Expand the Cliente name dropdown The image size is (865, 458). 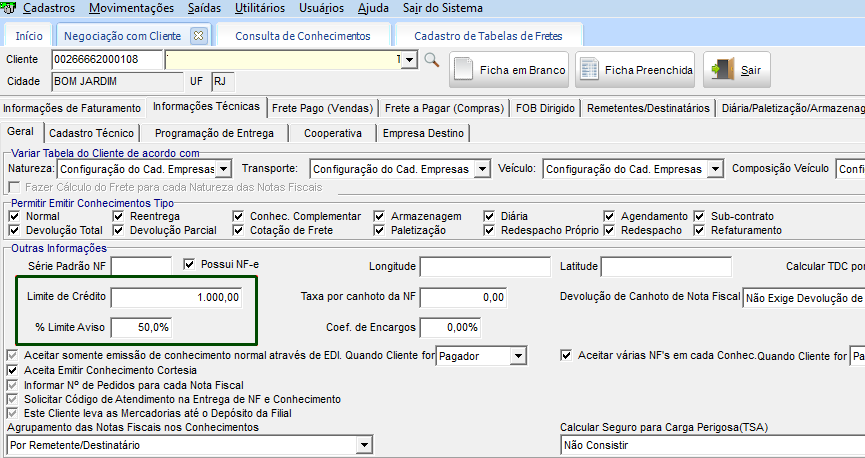tap(409, 60)
